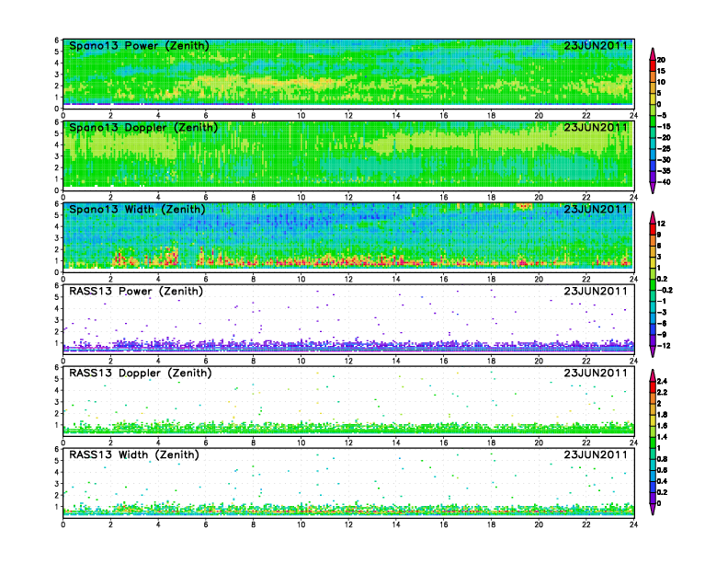Click the RASS13 Power scatter plot area
This screenshot has width=728, height=563.
[x=348, y=318]
